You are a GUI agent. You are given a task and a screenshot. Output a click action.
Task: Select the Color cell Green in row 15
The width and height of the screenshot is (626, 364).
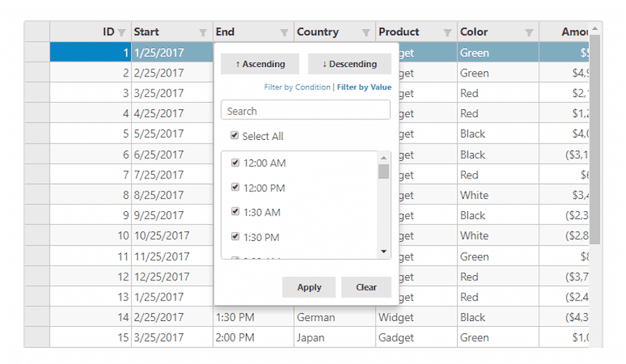[498, 338]
